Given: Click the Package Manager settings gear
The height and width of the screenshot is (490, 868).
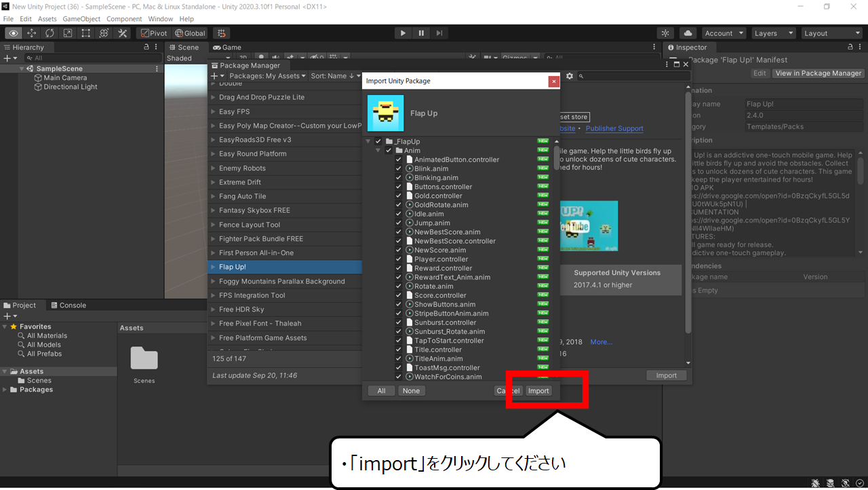Looking at the screenshot, I should tap(570, 76).
